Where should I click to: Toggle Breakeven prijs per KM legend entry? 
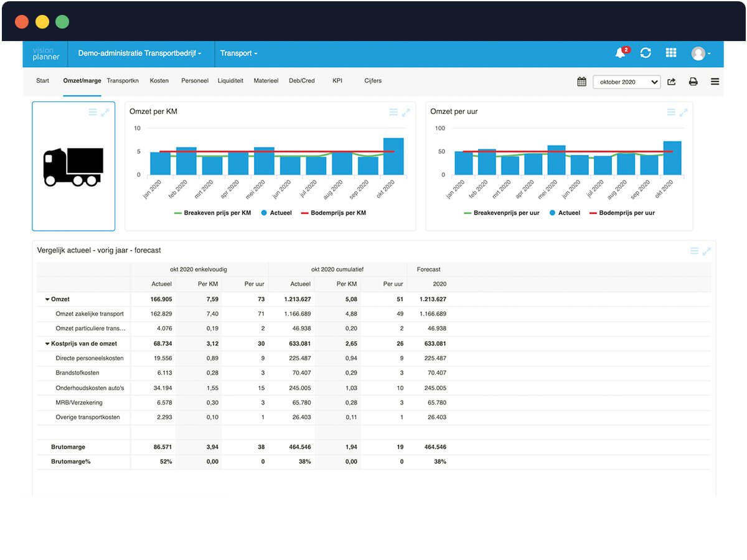(212, 213)
